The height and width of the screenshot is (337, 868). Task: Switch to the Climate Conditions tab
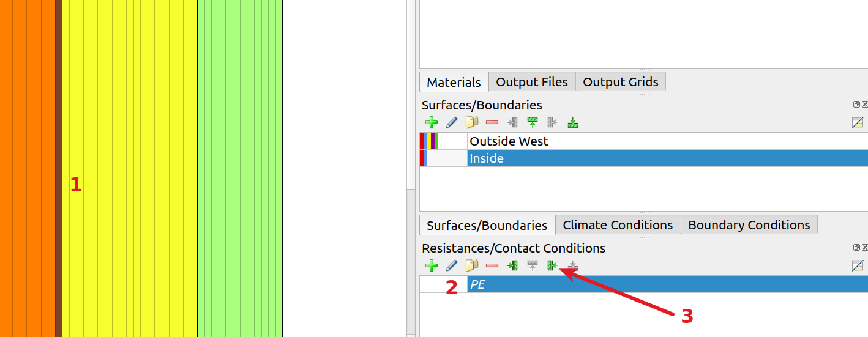click(618, 225)
